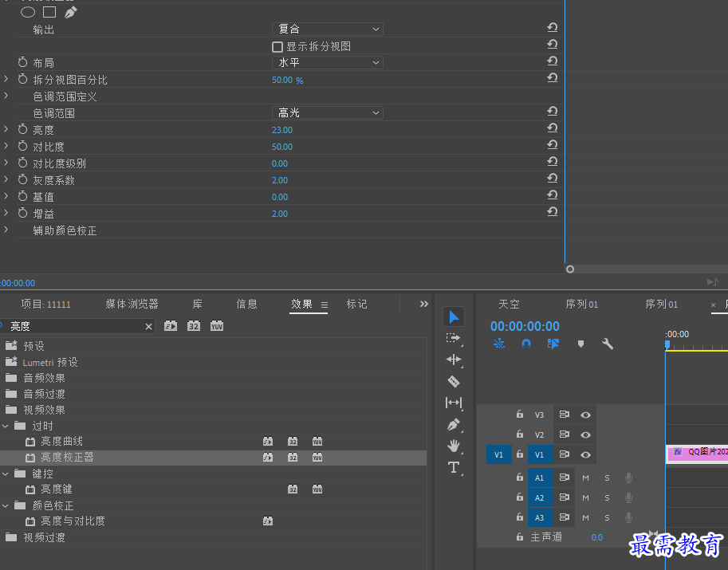728x570 pixels.
Task: Reset the 输出 parameter
Action: point(552,28)
